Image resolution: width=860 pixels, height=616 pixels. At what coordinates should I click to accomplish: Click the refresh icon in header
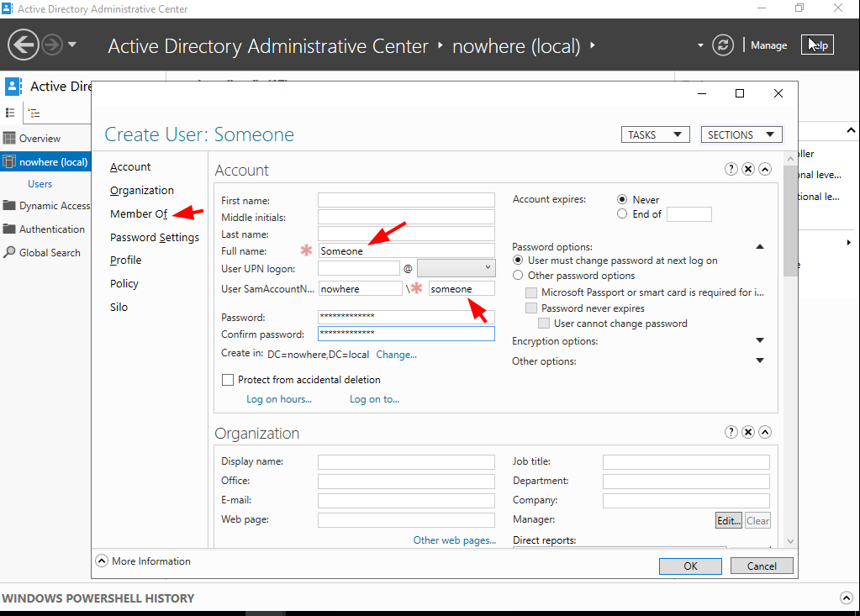tap(723, 45)
